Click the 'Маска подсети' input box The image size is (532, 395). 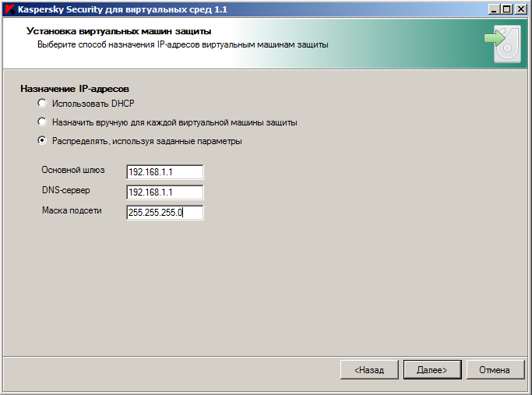165,213
